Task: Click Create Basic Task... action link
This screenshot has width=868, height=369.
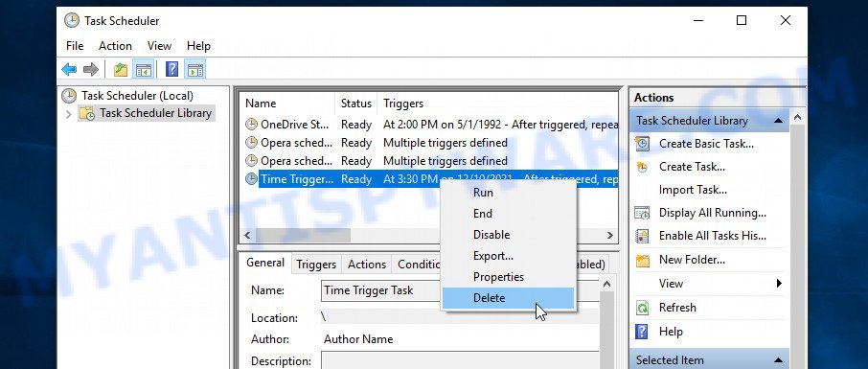Action: [706, 144]
